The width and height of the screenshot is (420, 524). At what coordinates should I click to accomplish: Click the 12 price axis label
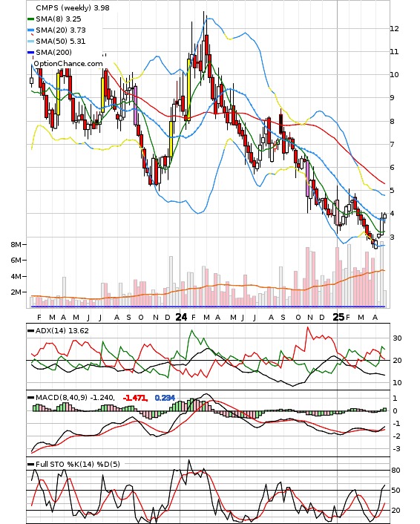click(395, 28)
